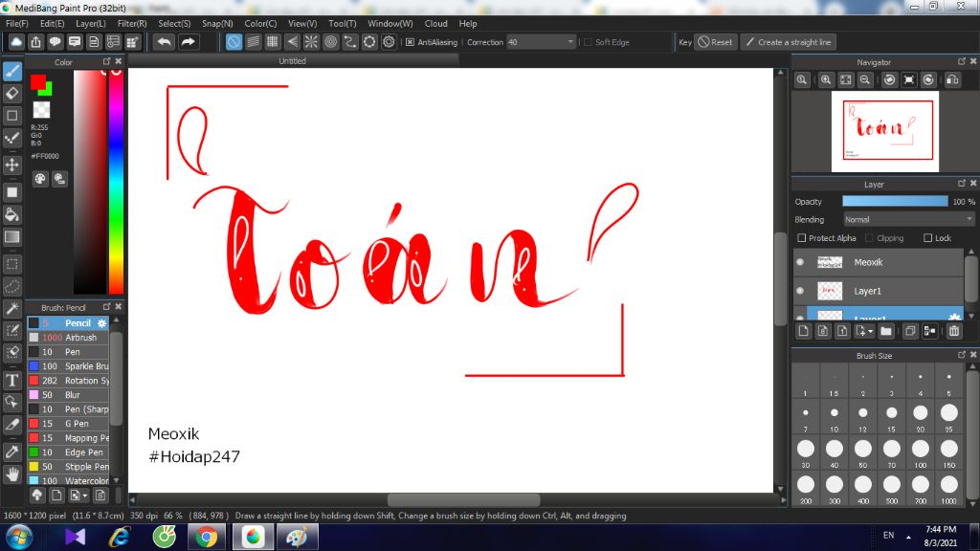Open the Cloud menu
Image resolution: width=980 pixels, height=551 pixels.
point(435,23)
